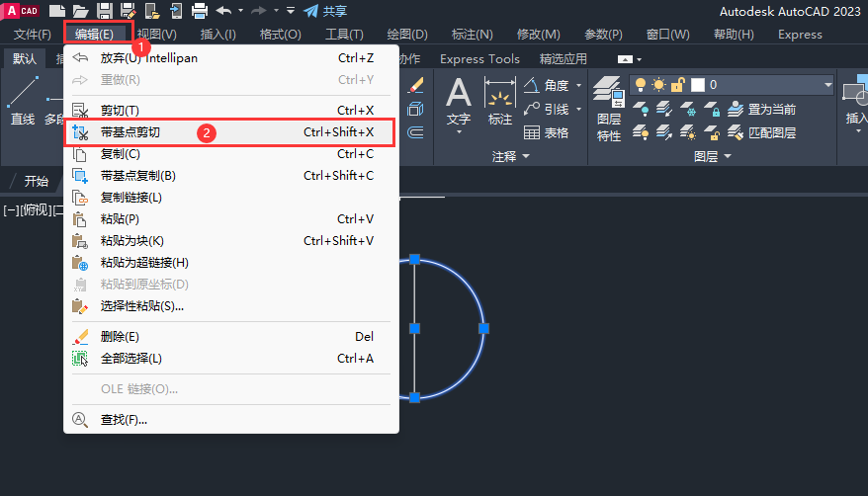
Task: Click the bottom grip of the circle
Action: pos(414,397)
